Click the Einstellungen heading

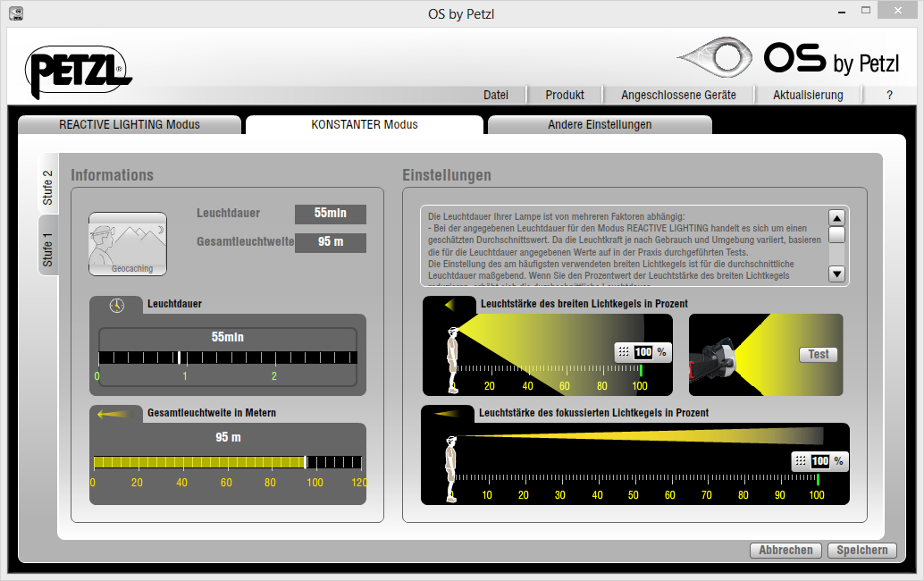click(x=447, y=175)
